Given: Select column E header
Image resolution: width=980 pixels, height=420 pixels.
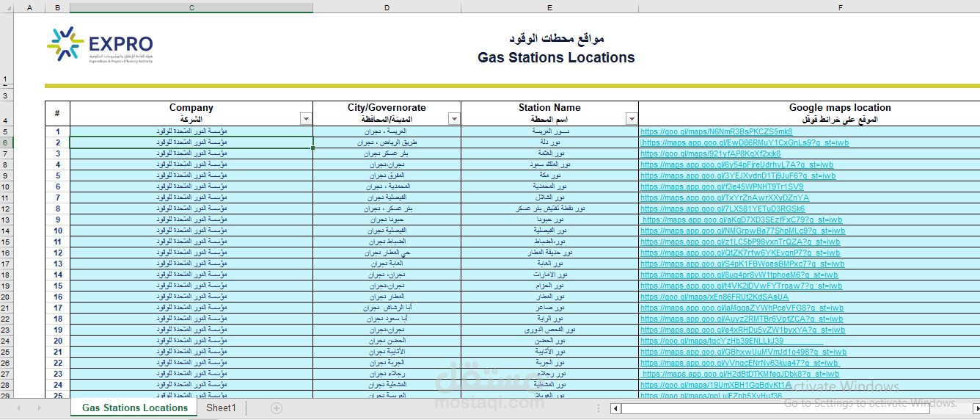Looking at the screenshot, I should point(549,7).
